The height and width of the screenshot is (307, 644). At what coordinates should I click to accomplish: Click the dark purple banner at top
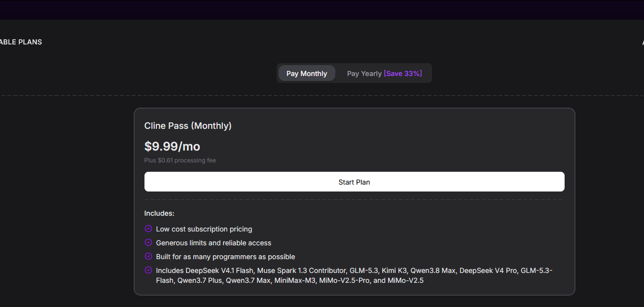coord(322,10)
